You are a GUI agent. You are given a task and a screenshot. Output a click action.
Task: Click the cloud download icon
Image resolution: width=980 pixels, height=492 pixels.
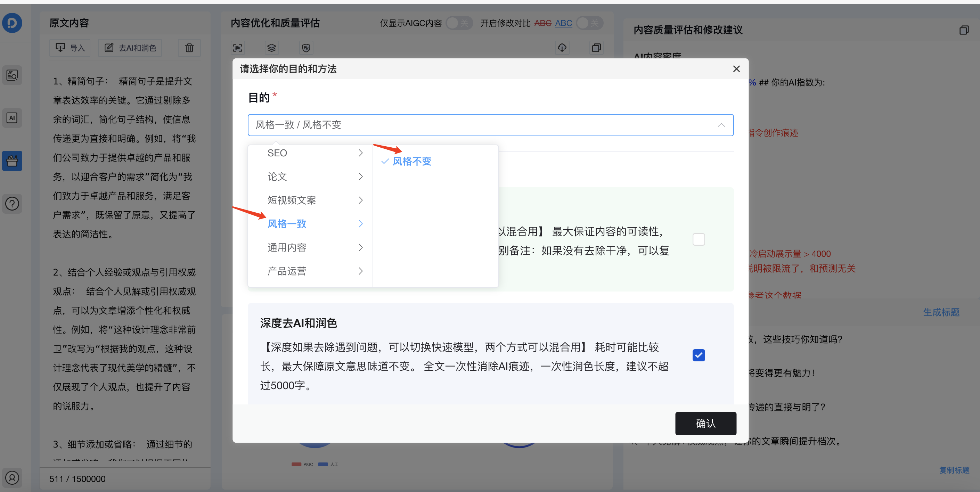(562, 48)
